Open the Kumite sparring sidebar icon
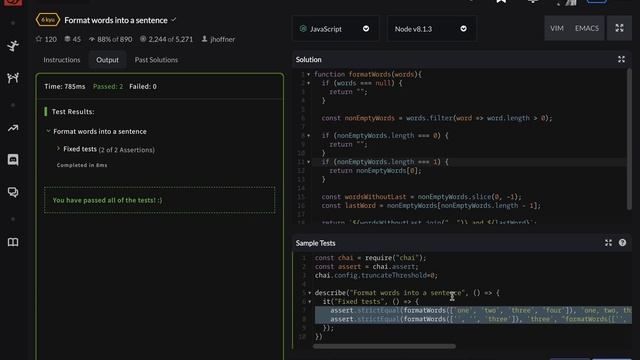The height and width of the screenshot is (360, 640). point(13,78)
